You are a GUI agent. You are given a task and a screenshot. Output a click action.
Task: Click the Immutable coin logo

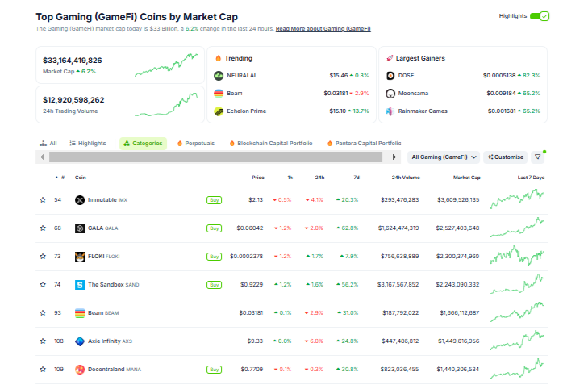tap(80, 200)
